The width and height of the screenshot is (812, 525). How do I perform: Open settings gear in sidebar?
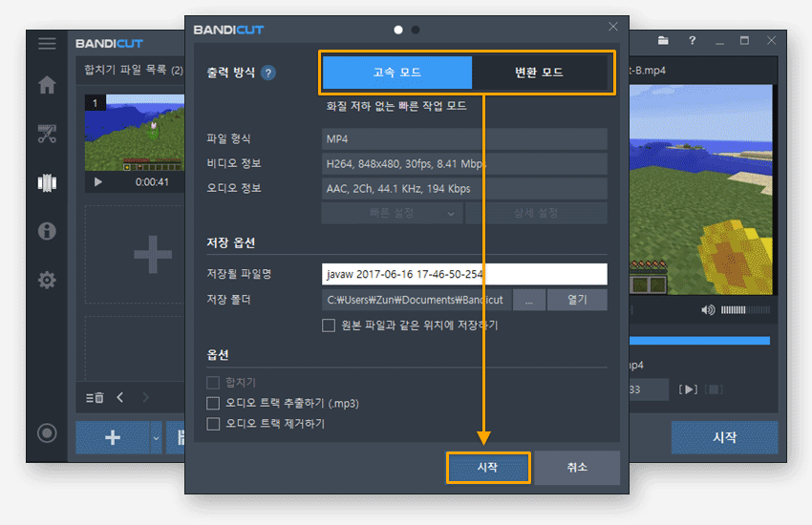47,280
